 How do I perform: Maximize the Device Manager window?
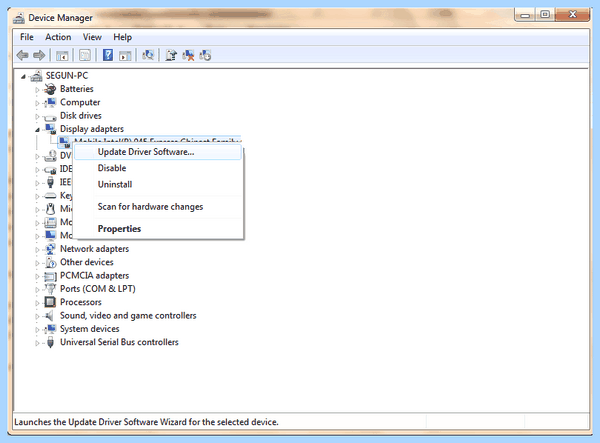[x=545, y=15]
